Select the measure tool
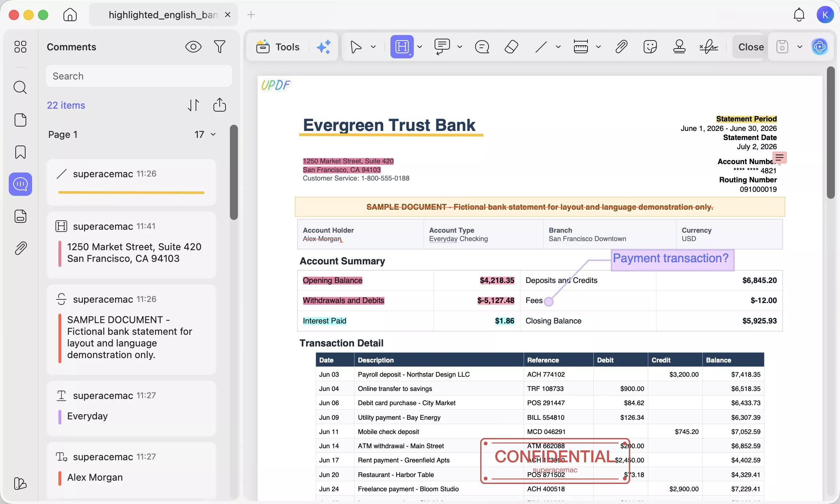The image size is (840, 504). tap(581, 47)
